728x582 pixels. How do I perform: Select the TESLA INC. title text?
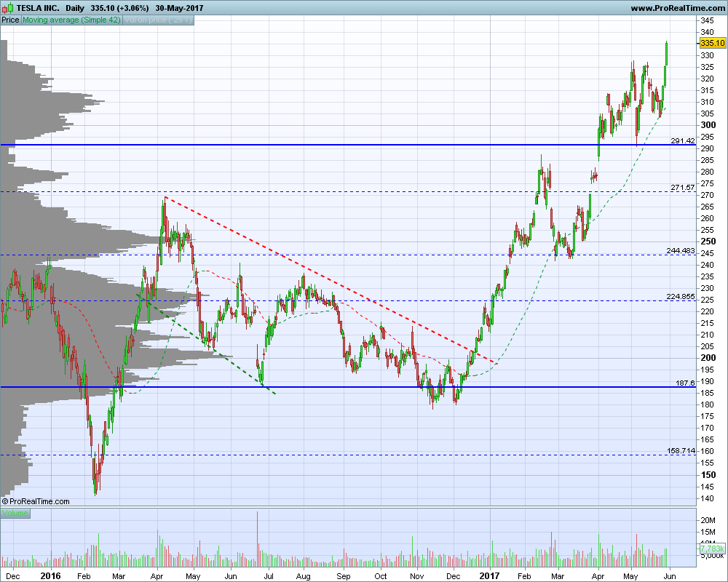(x=38, y=8)
